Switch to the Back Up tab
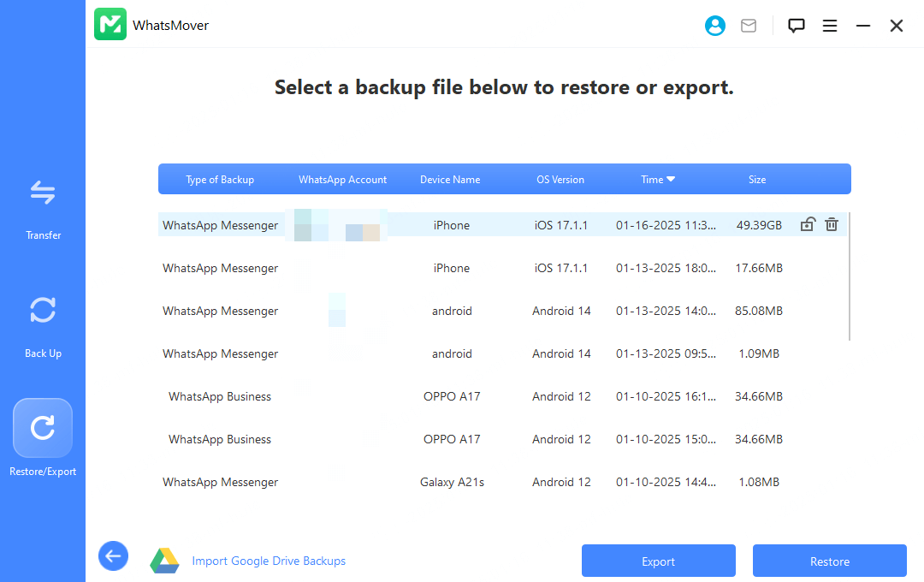 43,325
